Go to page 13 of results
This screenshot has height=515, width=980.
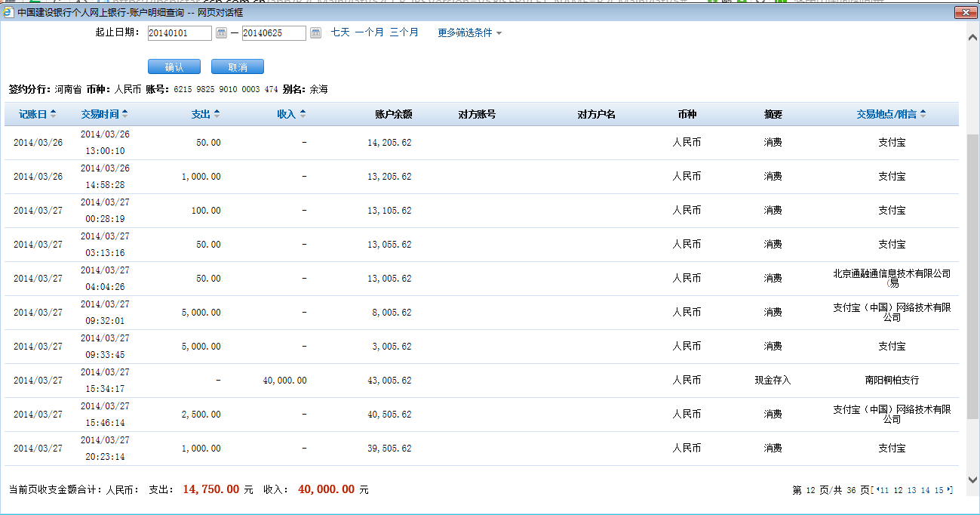pyautogui.click(x=911, y=490)
